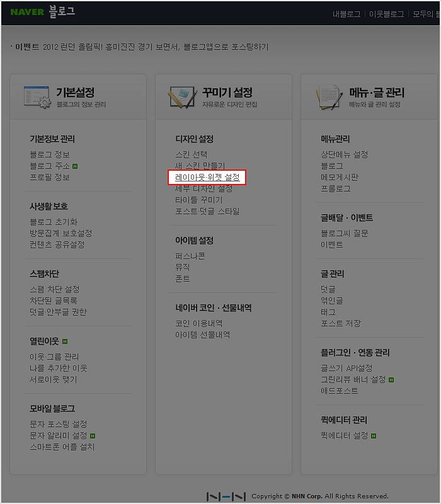Image resolution: width=441 pixels, height=504 pixels.
Task: Click green N badge beside 블로그 주소
Action: click(75, 166)
